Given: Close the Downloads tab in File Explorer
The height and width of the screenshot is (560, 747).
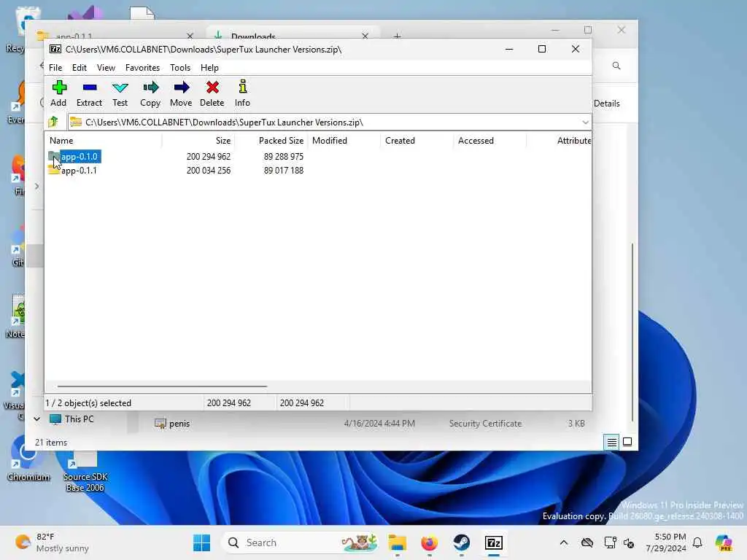Looking at the screenshot, I should (365, 36).
